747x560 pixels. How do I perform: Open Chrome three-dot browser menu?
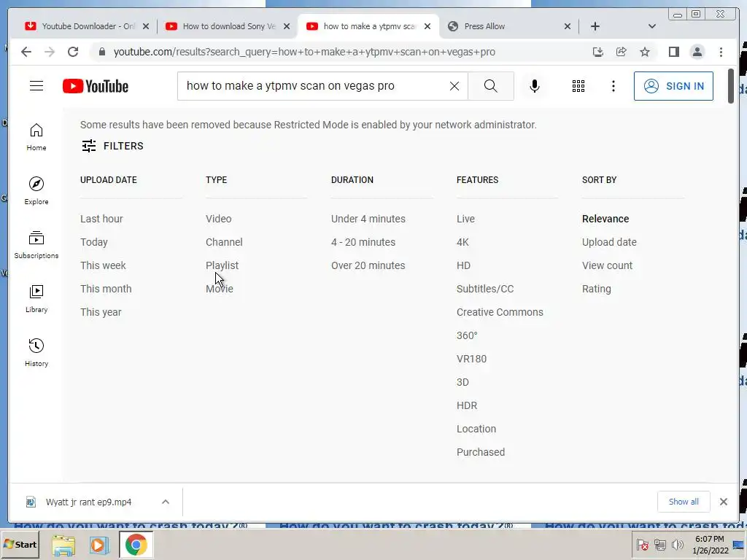point(721,52)
